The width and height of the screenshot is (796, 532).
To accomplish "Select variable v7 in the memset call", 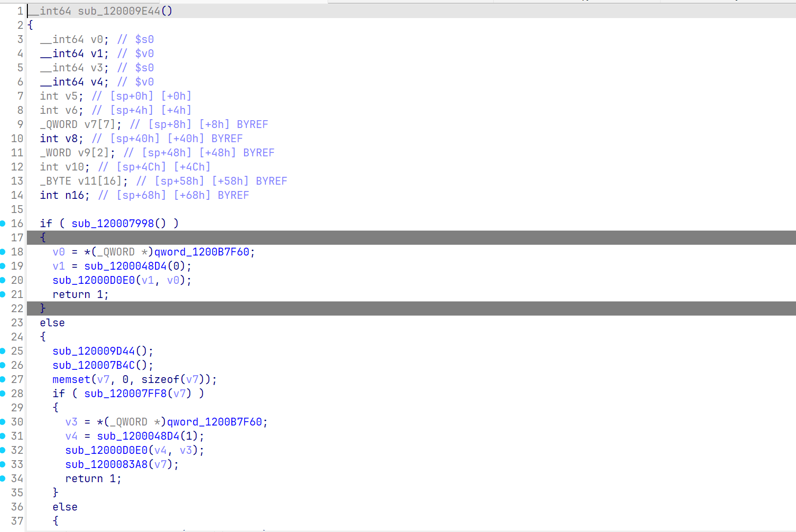I will [104, 379].
